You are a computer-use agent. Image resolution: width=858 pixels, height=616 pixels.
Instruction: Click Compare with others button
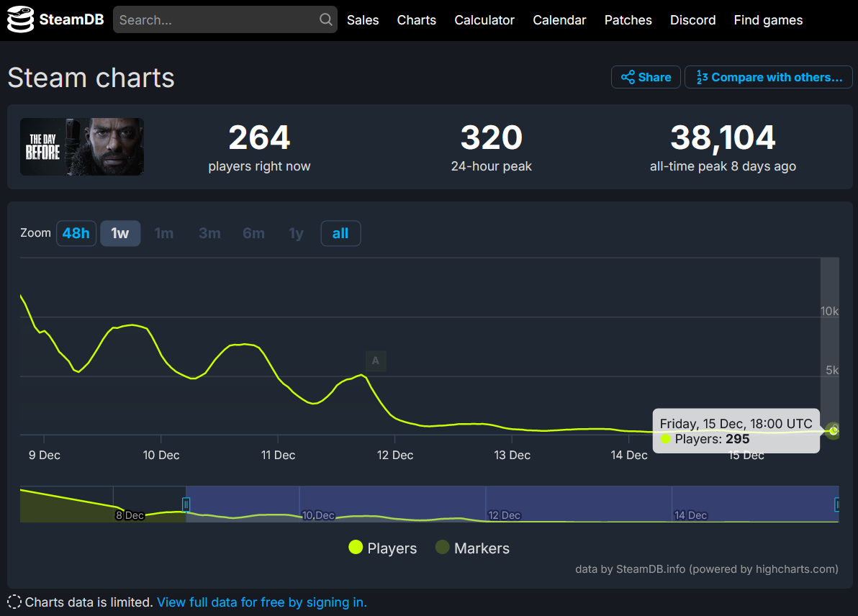click(x=768, y=77)
